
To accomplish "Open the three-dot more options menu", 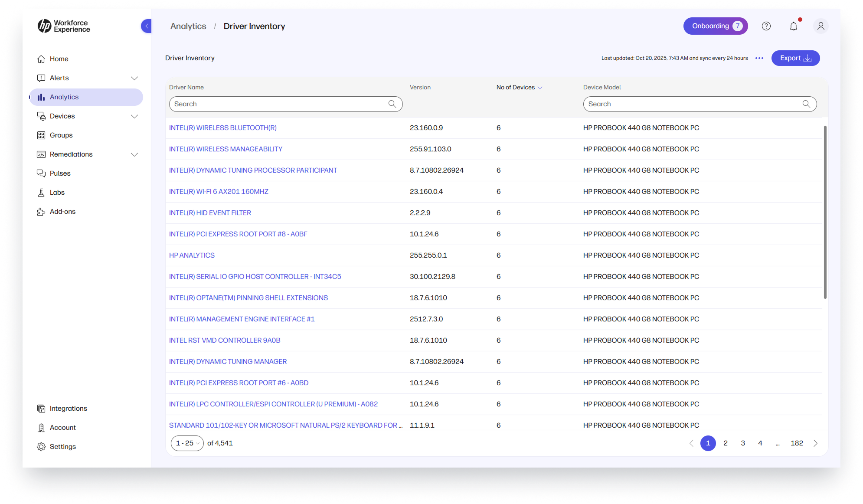I will pos(759,58).
